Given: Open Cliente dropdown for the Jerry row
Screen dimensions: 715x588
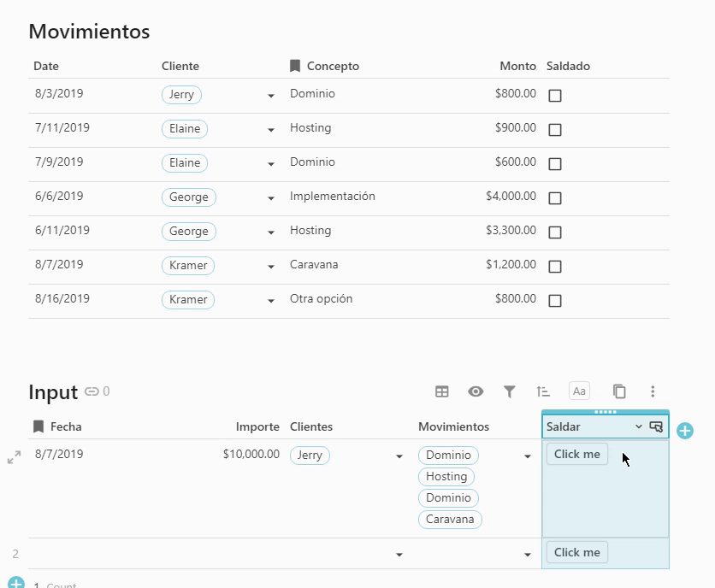Looking at the screenshot, I should pyautogui.click(x=271, y=96).
